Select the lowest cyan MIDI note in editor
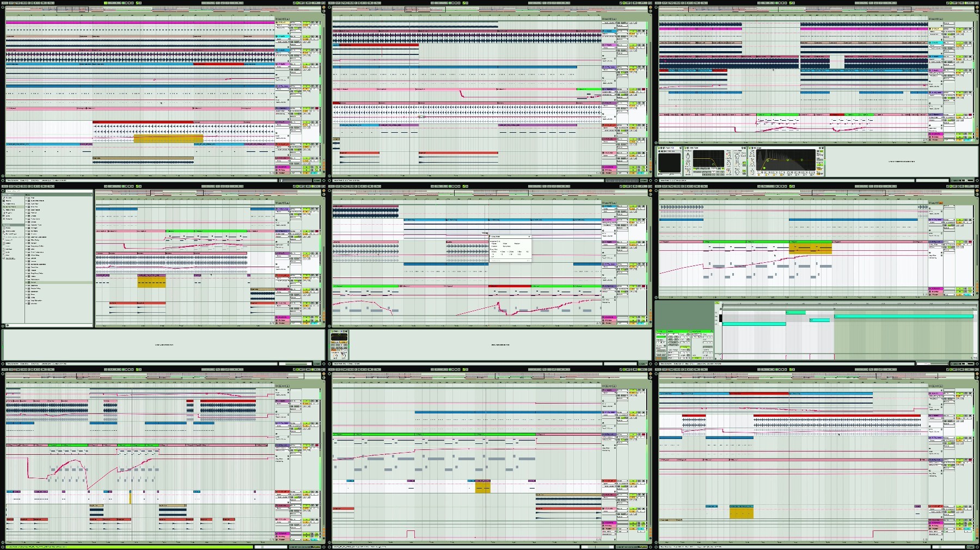 (754, 324)
